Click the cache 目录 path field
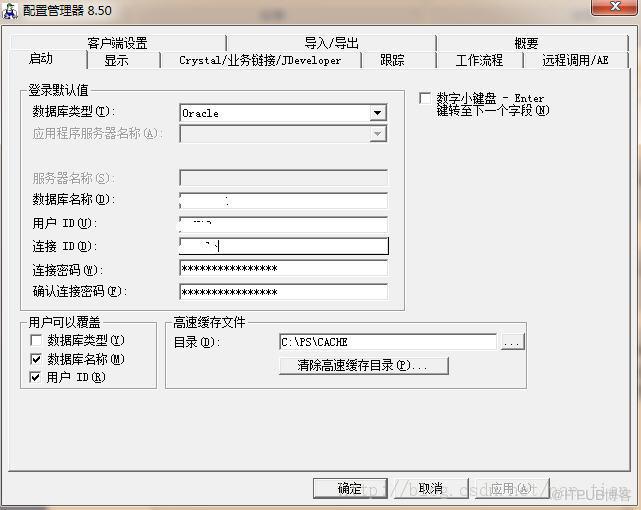Viewport: 641px width, 510px height. pos(388,342)
